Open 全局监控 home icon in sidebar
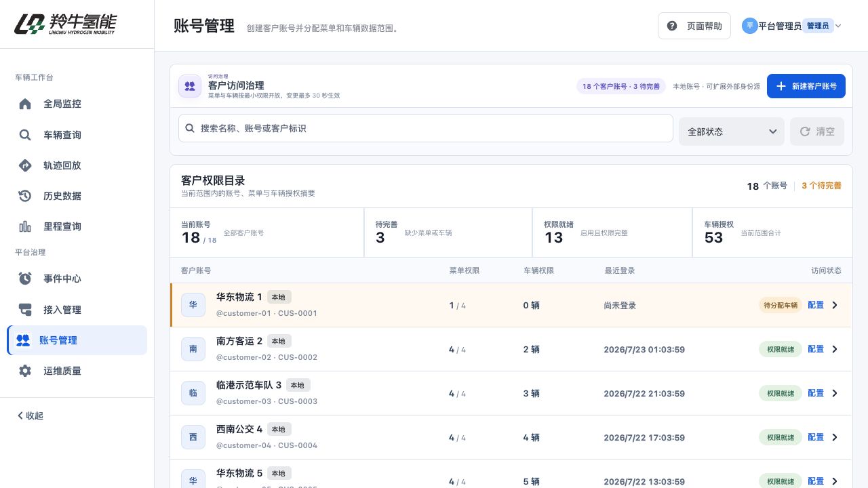The image size is (868, 488). (x=25, y=104)
